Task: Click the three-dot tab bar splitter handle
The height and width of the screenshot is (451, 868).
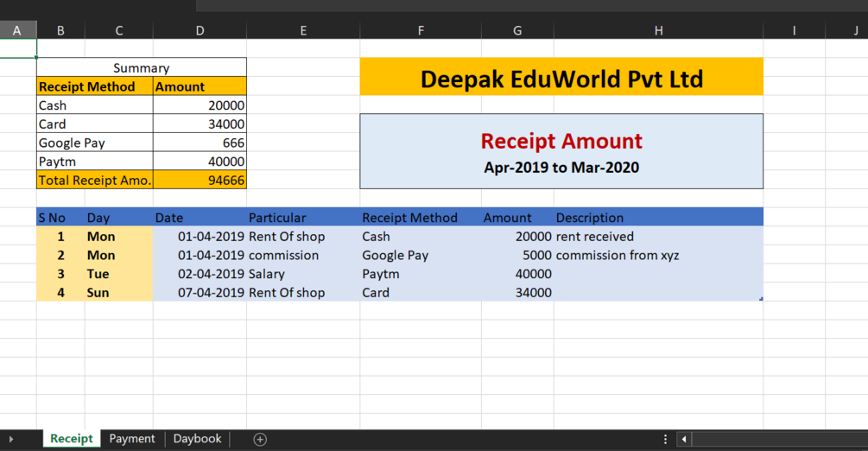Action: tap(665, 440)
